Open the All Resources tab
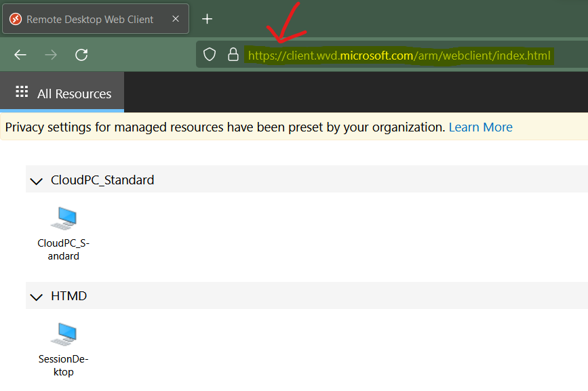Image resolution: width=588 pixels, height=391 pixels. tap(62, 94)
